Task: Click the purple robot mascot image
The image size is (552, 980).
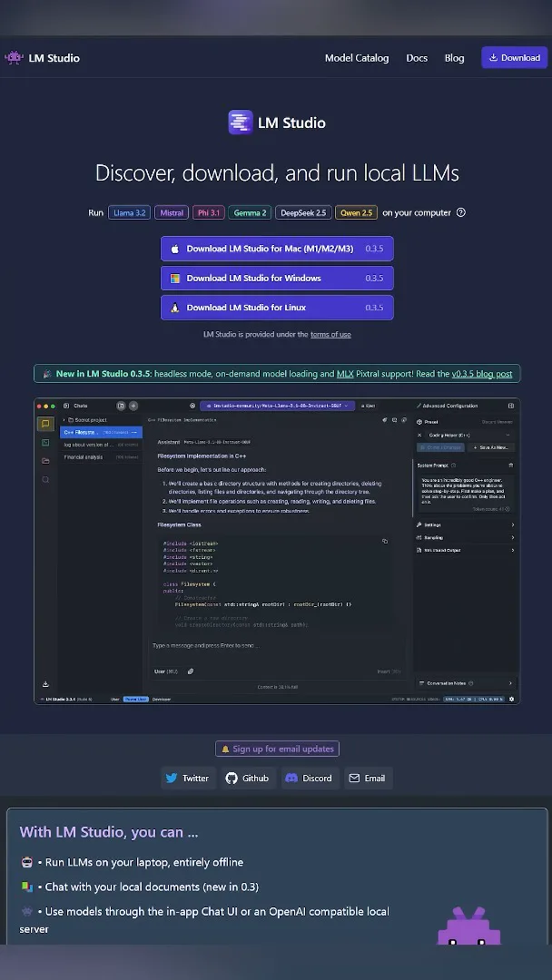Action: coord(468,926)
